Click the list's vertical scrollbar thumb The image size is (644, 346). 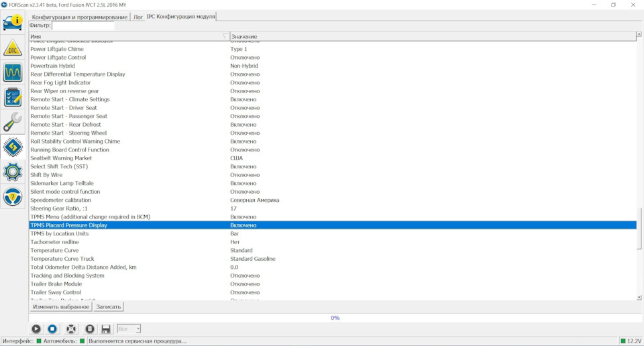639,228
